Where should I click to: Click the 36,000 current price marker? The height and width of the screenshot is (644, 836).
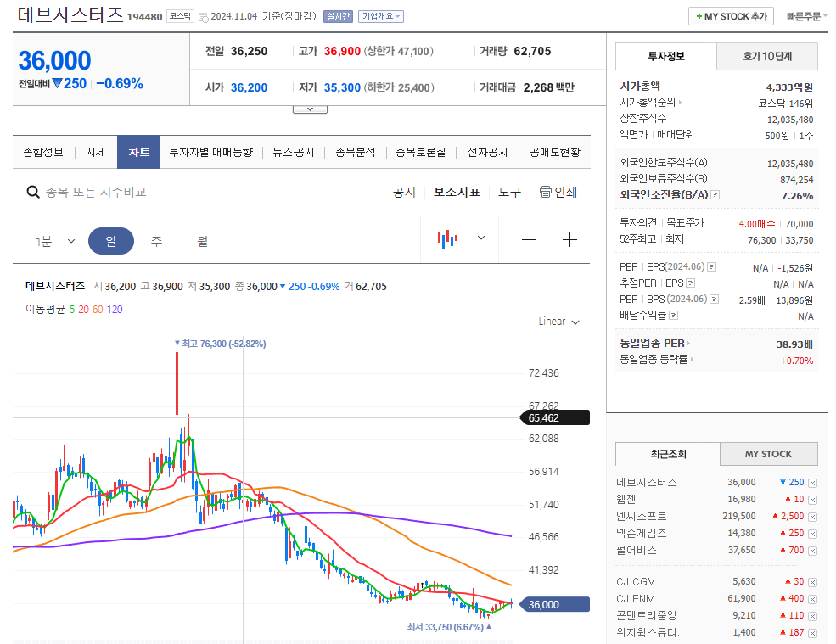[554, 605]
